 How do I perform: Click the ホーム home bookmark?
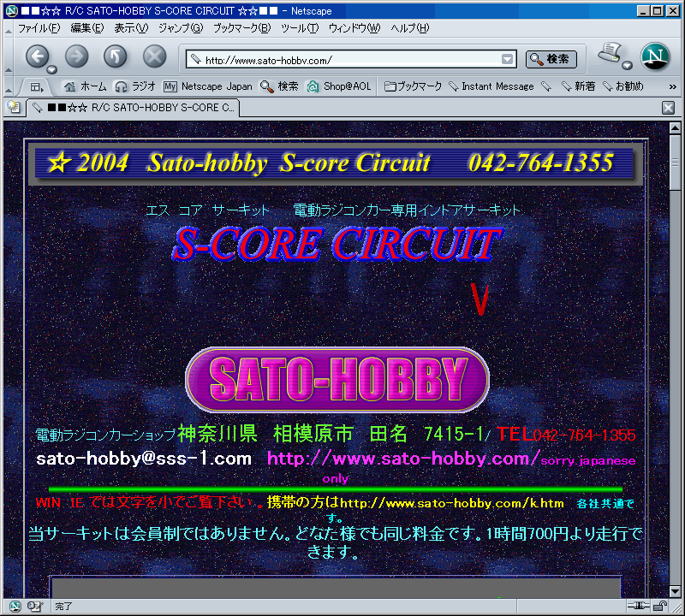point(85,86)
